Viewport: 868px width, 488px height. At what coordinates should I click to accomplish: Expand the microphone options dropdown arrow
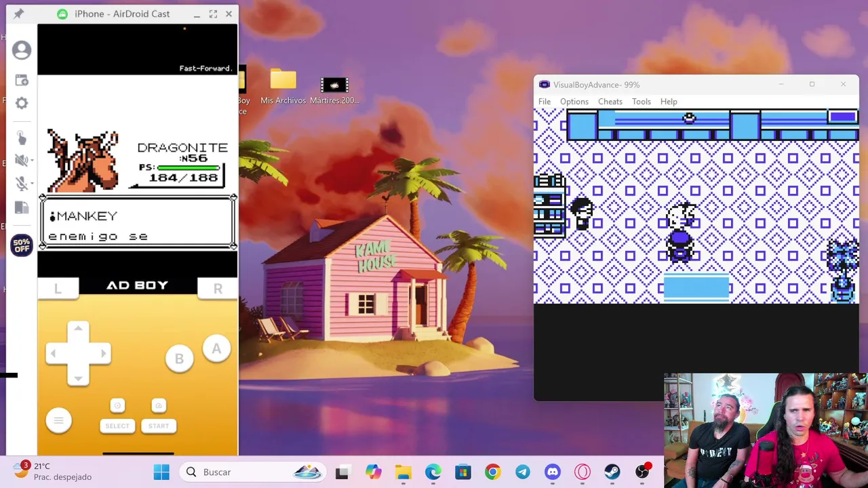32,184
